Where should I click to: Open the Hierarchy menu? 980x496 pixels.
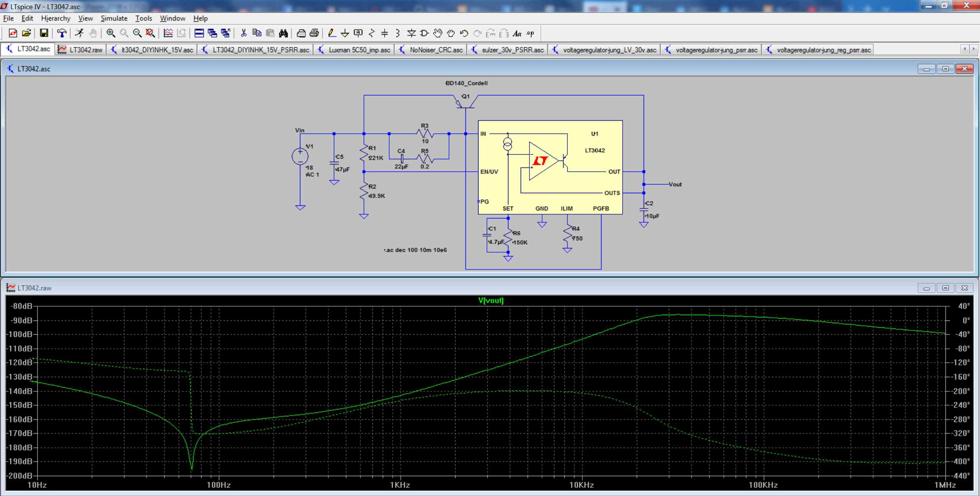[x=56, y=18]
